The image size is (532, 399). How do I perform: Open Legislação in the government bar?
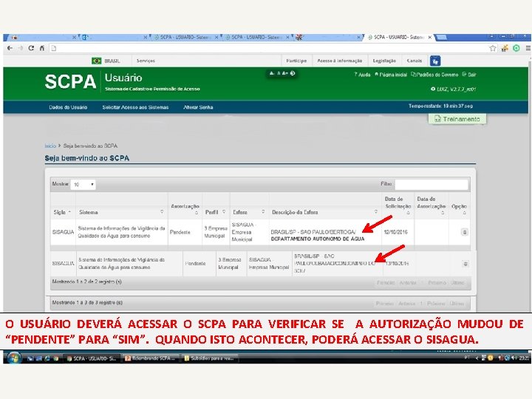(x=384, y=61)
